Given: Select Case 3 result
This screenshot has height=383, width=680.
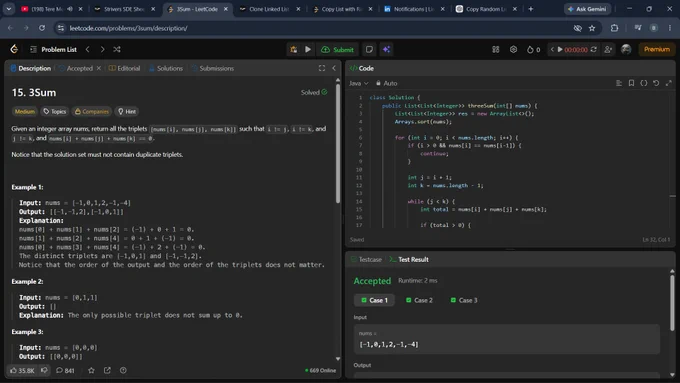Looking at the screenshot, I should [x=464, y=300].
